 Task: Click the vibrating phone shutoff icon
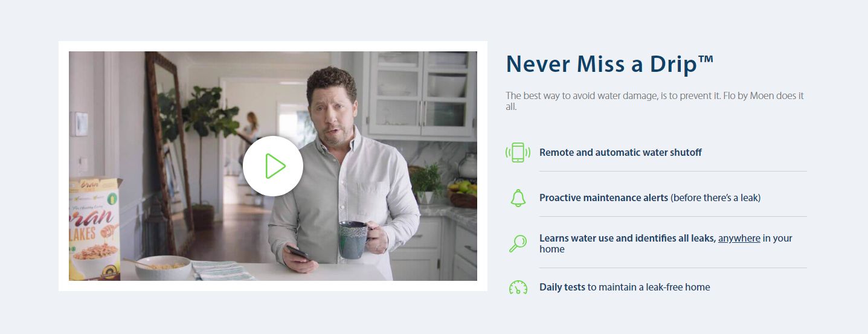pyautogui.click(x=518, y=152)
